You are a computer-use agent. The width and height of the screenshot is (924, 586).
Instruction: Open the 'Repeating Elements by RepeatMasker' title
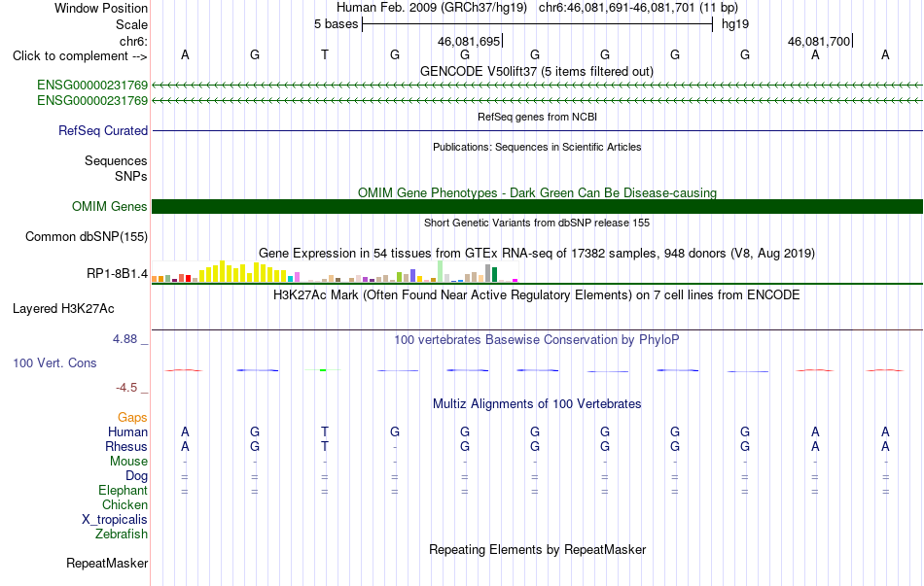point(537,549)
